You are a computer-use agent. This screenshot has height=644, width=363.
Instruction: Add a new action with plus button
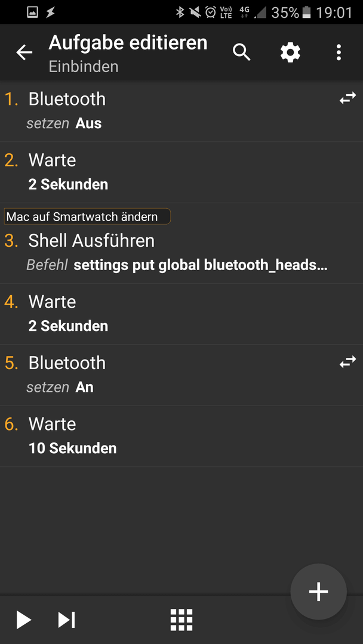tap(319, 592)
